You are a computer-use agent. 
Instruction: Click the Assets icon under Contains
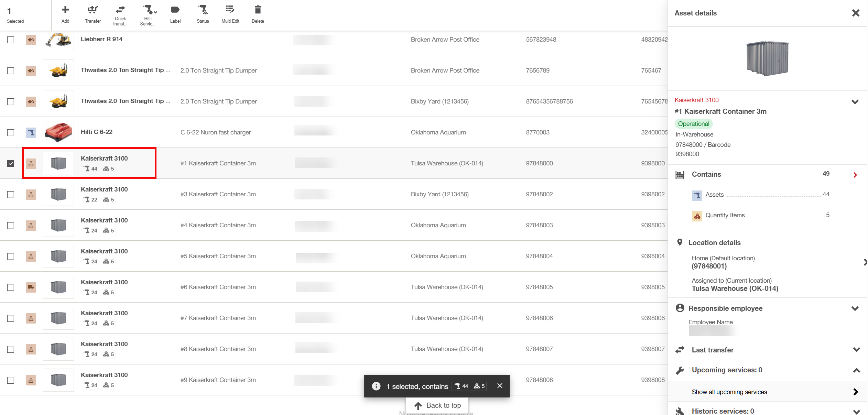697,195
